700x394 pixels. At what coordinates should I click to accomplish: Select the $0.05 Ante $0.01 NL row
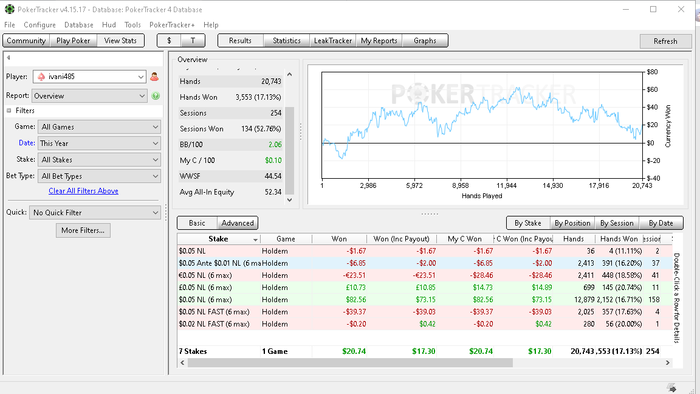tap(425, 263)
